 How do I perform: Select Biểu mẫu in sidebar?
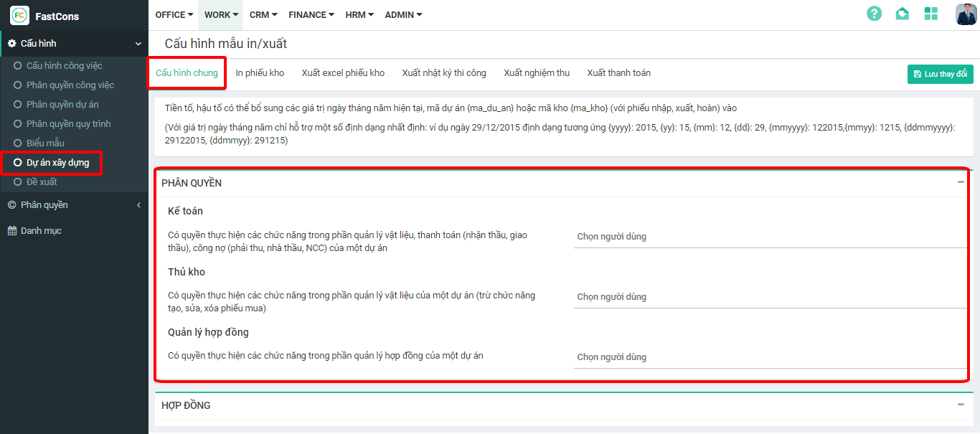(45, 143)
